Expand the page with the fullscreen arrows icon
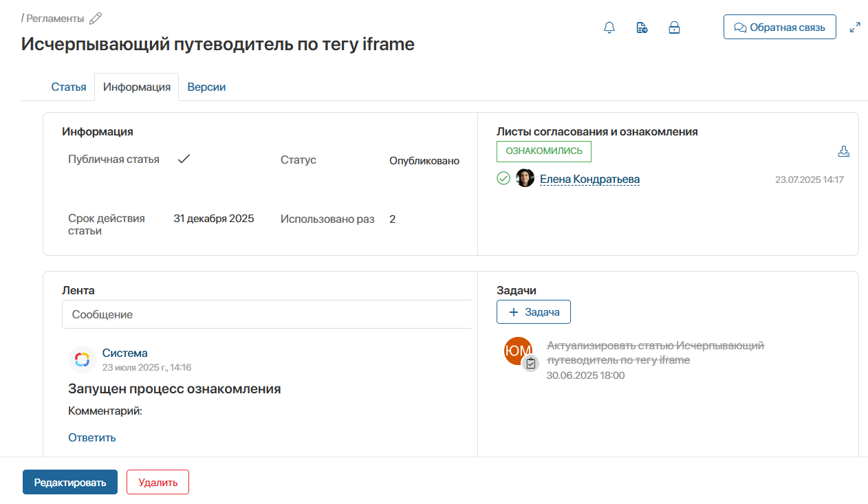Image resolution: width=868 pixels, height=504 pixels. point(855,28)
